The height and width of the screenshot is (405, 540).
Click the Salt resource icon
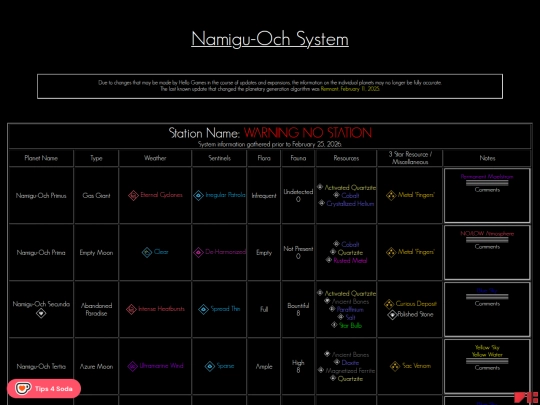coord(341,317)
